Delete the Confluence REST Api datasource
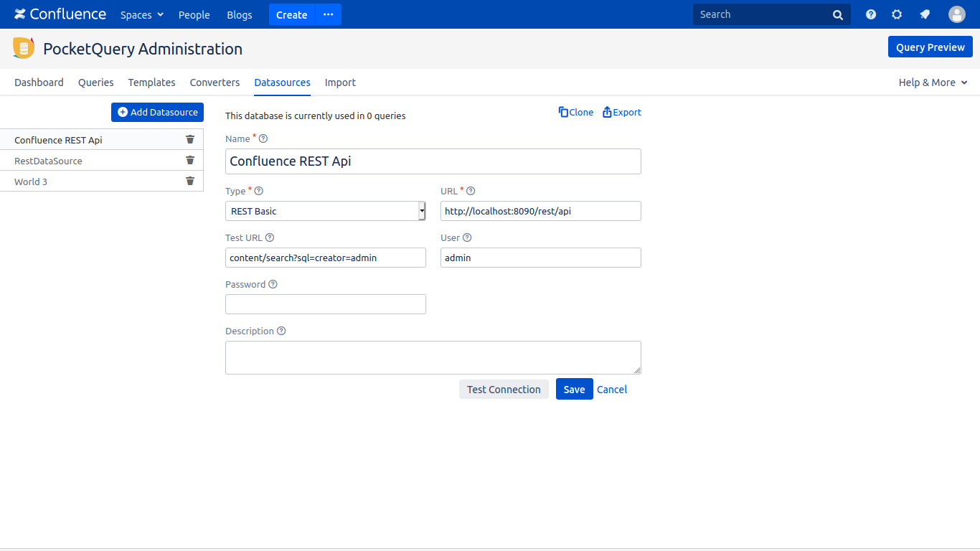980x551 pixels. [x=190, y=140]
